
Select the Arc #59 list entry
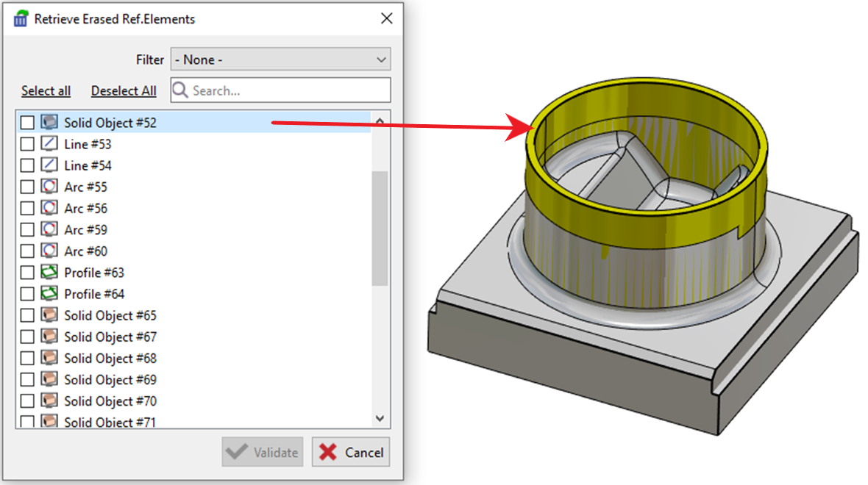tap(85, 230)
